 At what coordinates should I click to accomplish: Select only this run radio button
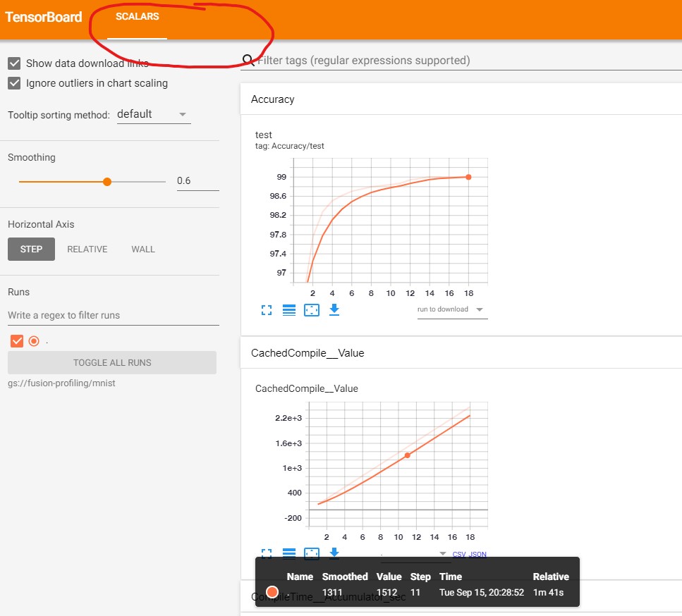pos(34,341)
